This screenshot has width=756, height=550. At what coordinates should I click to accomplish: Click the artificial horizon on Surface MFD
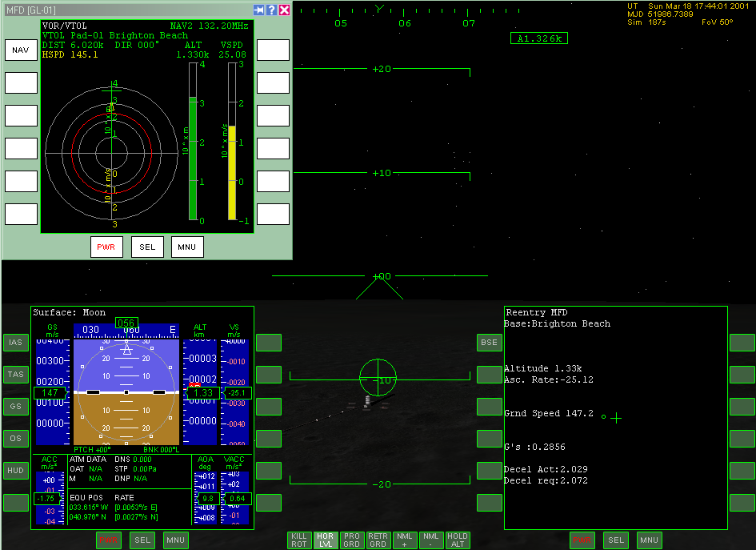126,391
